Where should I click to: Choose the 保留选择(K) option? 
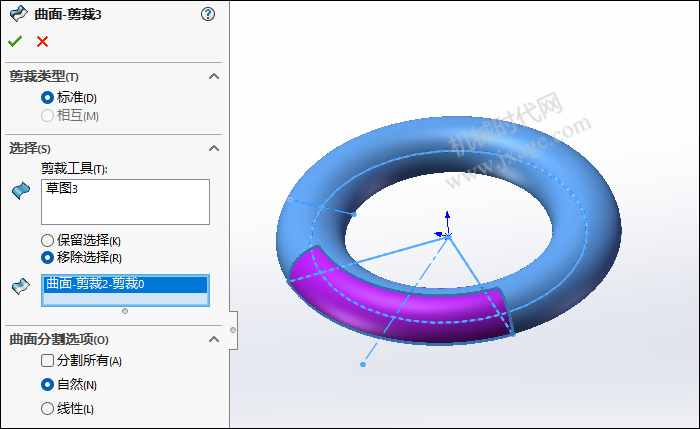pos(47,241)
